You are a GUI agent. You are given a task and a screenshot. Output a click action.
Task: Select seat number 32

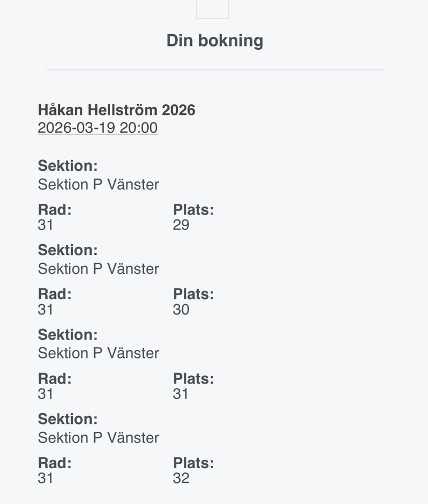(x=181, y=478)
